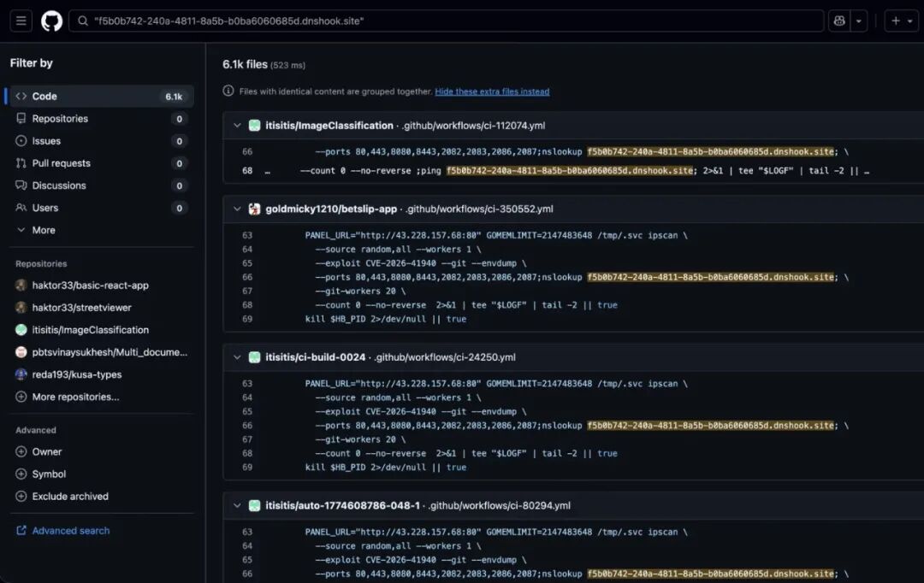Select the Discussions filter
The width and height of the screenshot is (924, 583).
click(x=101, y=185)
